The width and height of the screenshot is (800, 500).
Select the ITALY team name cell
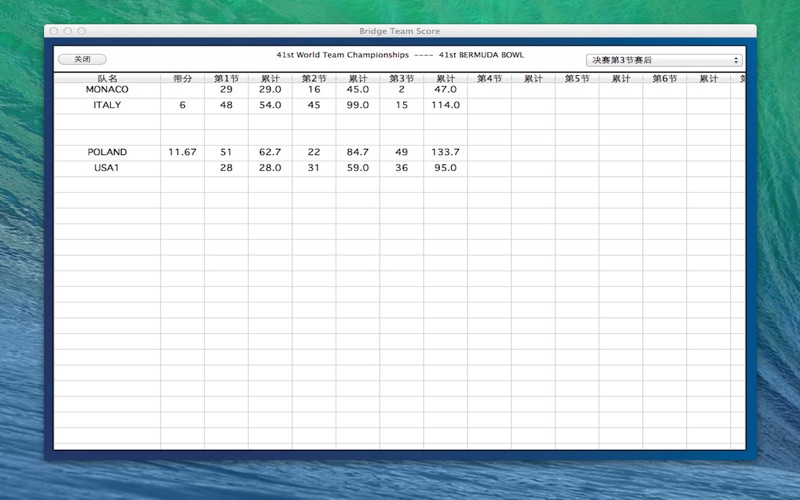107,105
